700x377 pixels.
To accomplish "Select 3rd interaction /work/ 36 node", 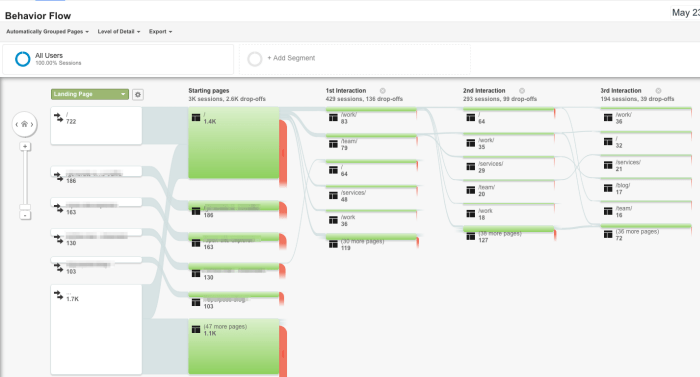I will click(x=646, y=117).
